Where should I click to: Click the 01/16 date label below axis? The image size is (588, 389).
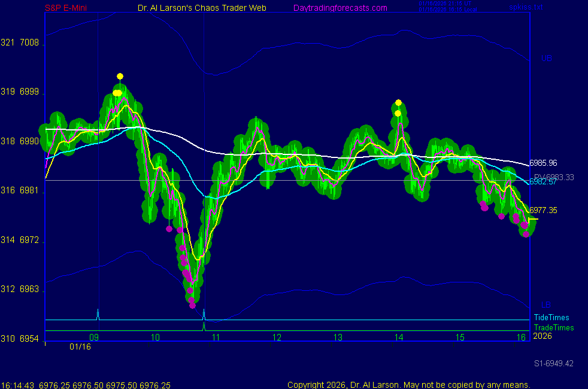80,347
